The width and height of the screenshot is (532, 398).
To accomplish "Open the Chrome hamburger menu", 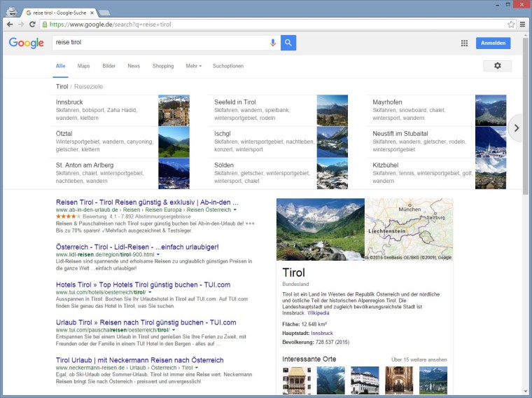I will tap(522, 24).
